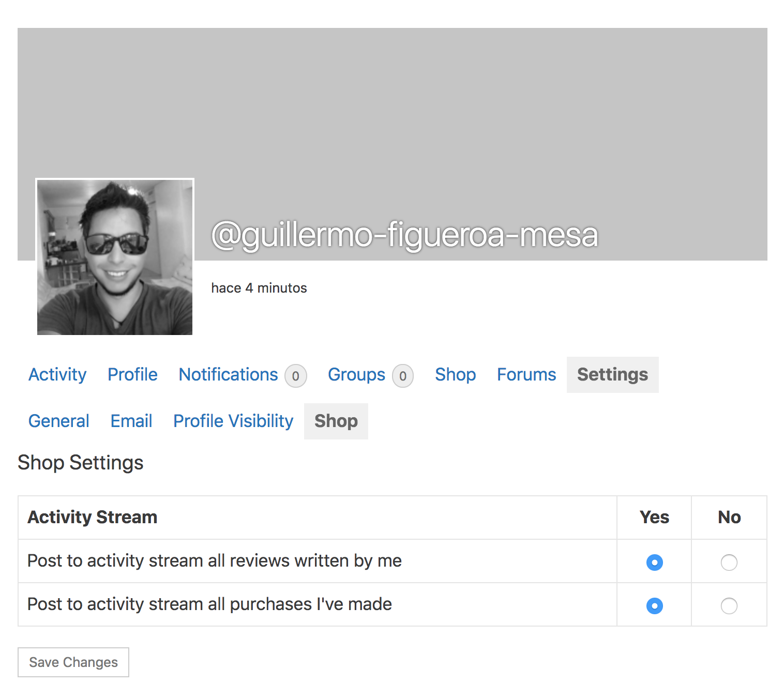Select Yes for posting purchases

[x=654, y=605]
